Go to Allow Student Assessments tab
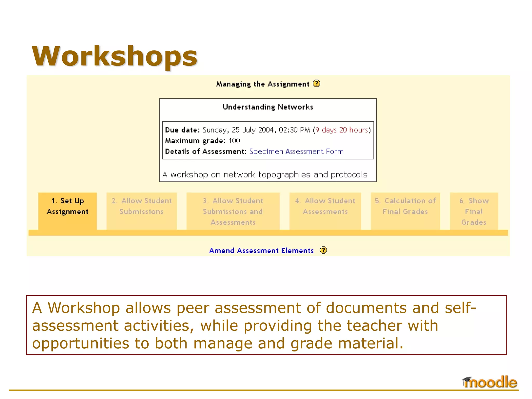Viewport: 532px width, 399px height. [325, 211]
